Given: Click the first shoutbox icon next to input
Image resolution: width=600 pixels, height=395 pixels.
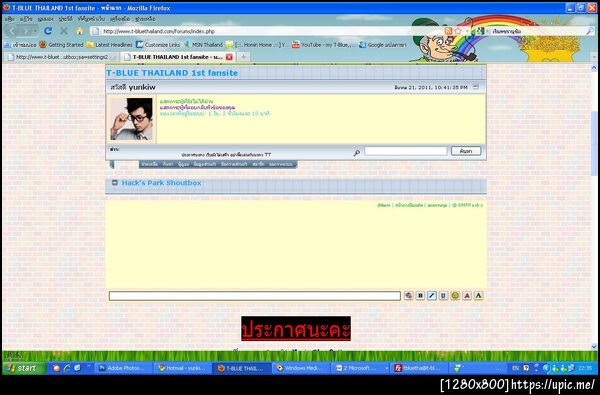Looking at the screenshot, I should tap(409, 295).
